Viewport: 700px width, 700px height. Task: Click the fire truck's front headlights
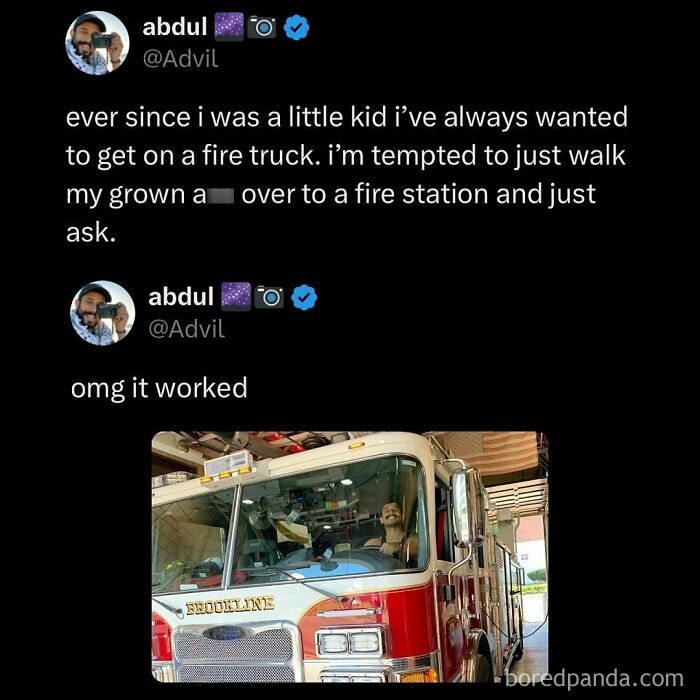(350, 643)
